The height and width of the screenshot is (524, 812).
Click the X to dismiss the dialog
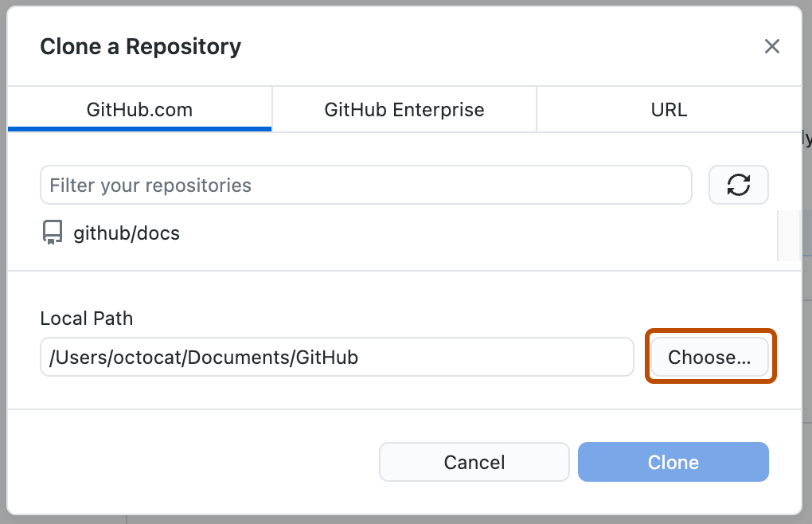(771, 46)
